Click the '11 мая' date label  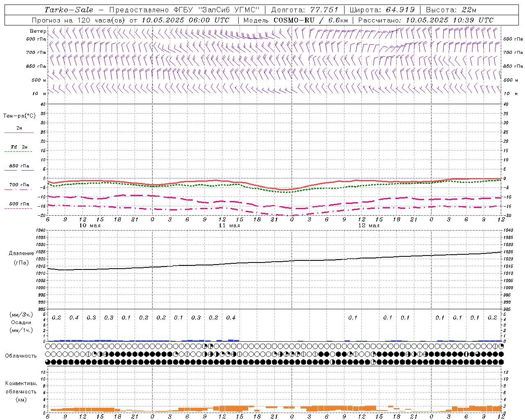pyautogui.click(x=229, y=226)
